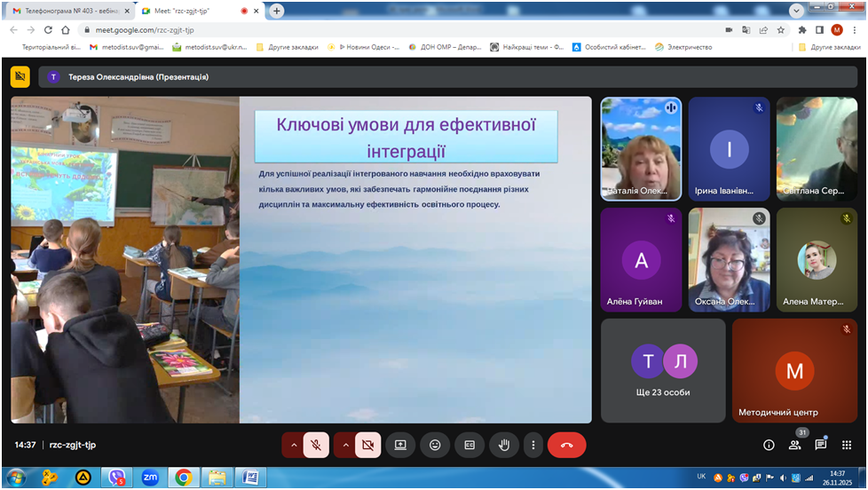Open the chat with everyone panel

[x=821, y=445]
